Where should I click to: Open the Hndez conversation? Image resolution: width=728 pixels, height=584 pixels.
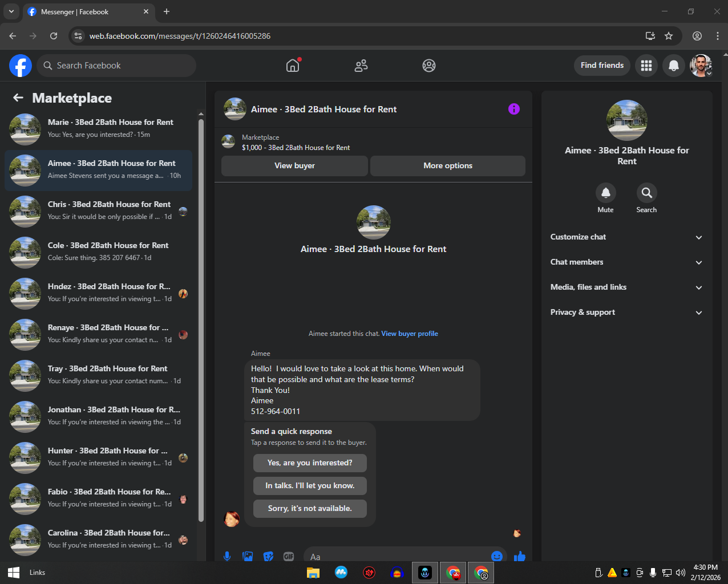[98, 293]
